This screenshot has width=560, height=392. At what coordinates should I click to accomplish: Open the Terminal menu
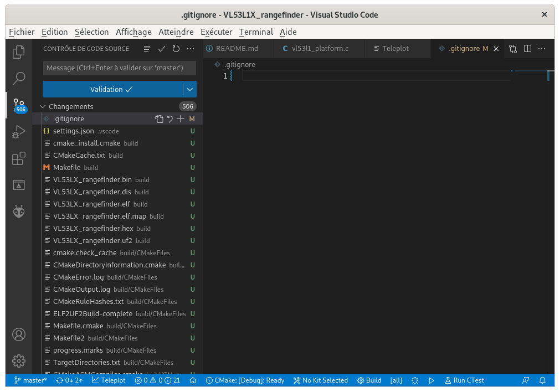[x=256, y=32]
